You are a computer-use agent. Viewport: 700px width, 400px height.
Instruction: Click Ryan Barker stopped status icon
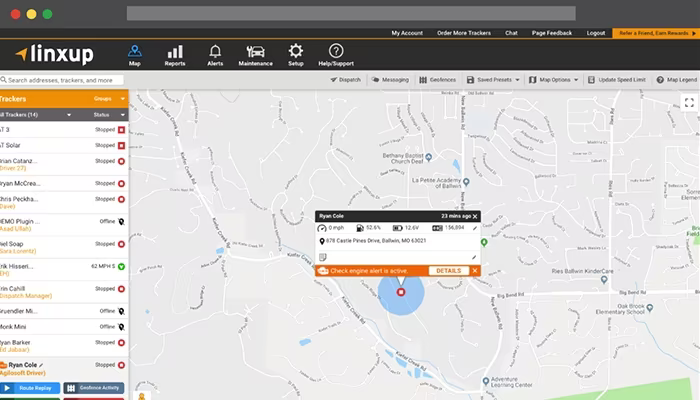[121, 343]
